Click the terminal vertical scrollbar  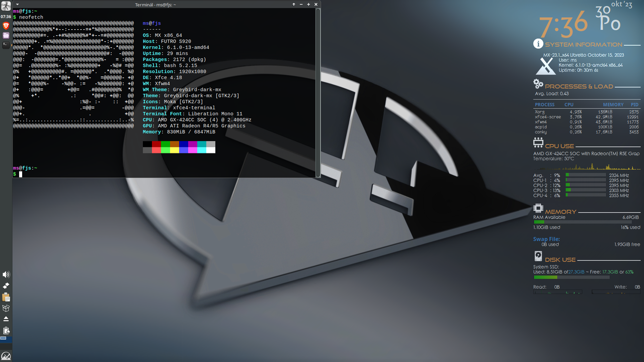pos(318,93)
